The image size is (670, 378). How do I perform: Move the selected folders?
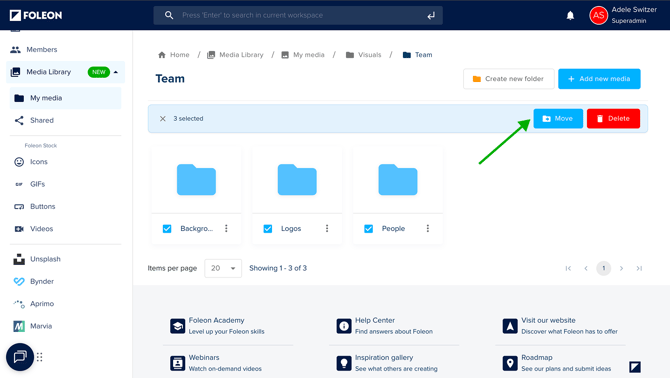tap(558, 119)
